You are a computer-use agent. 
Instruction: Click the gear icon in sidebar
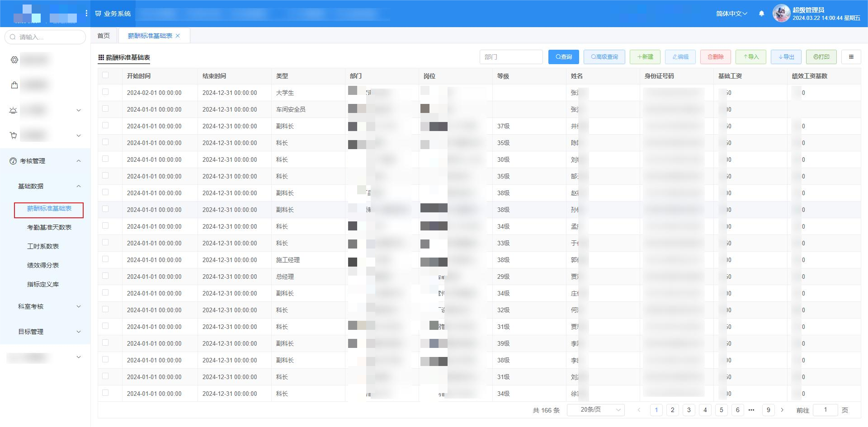[14, 60]
